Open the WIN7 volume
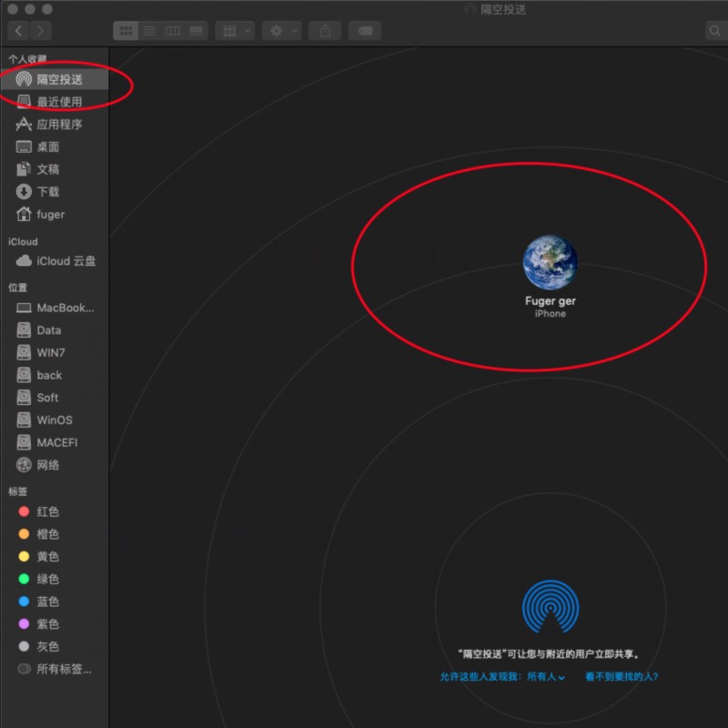Screen dimensions: 728x728 55,352
